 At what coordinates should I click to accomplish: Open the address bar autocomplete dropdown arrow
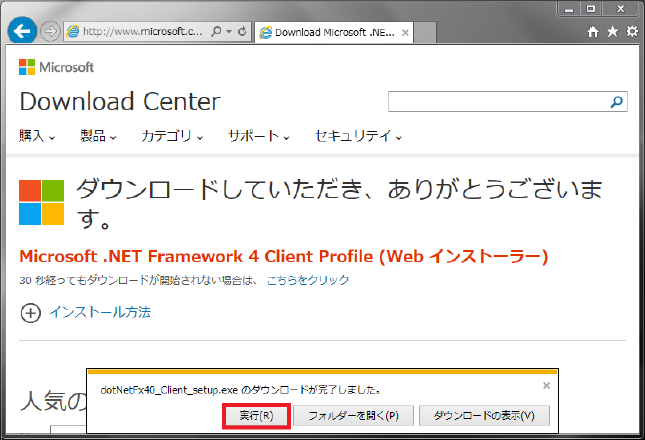click(x=230, y=32)
